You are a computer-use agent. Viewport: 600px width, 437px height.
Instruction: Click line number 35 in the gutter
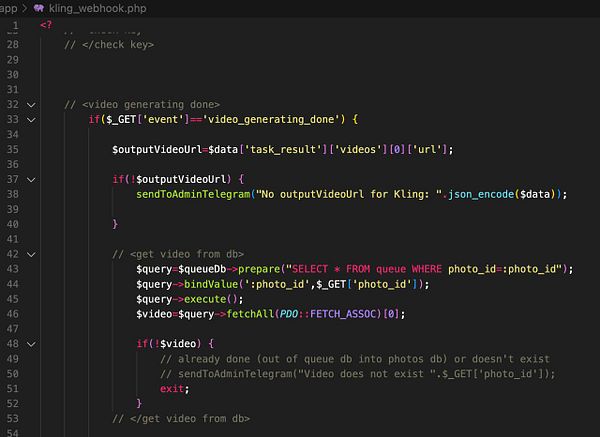point(13,149)
